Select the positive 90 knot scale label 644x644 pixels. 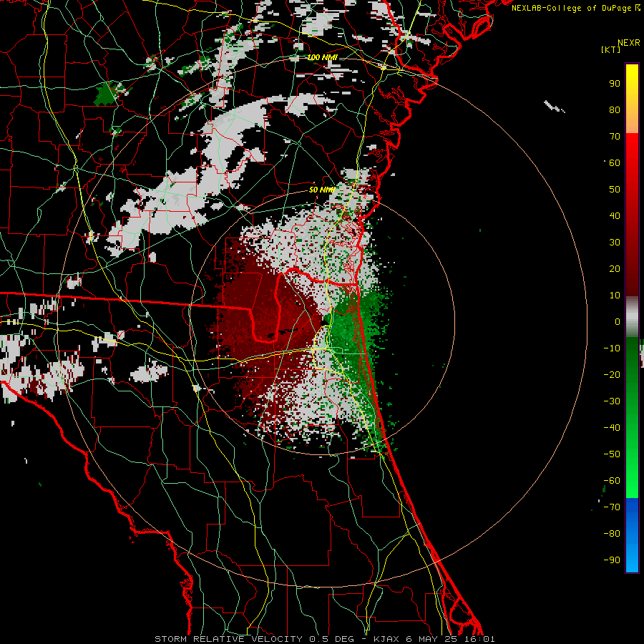pos(615,84)
